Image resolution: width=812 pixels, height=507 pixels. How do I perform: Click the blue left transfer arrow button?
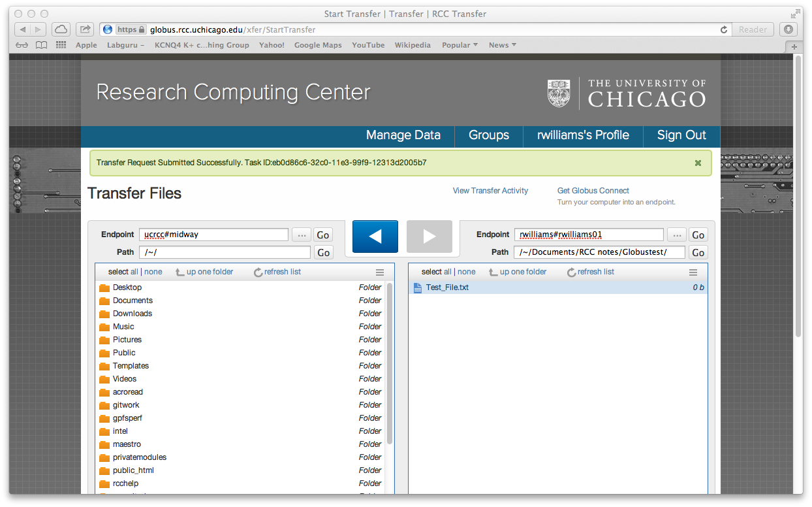[x=375, y=237]
